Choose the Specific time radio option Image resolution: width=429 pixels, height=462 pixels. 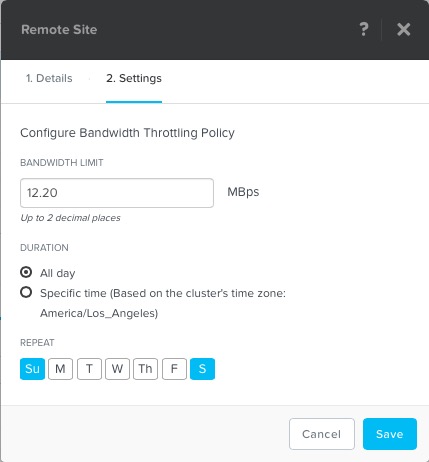tap(26, 292)
